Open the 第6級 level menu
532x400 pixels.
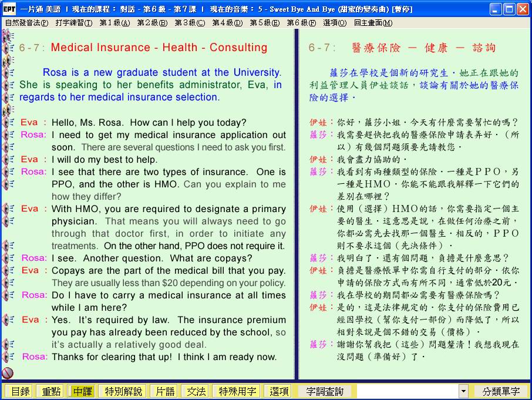(x=301, y=22)
